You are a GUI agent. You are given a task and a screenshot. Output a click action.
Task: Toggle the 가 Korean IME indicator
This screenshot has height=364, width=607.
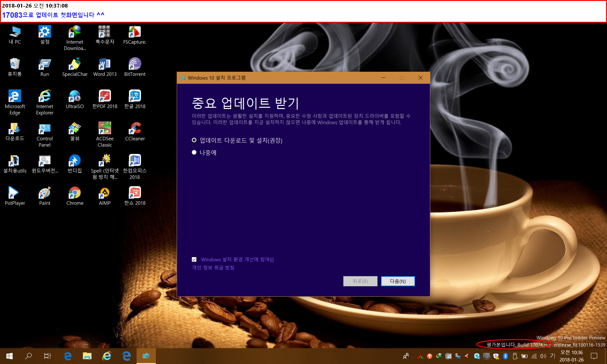(552, 356)
